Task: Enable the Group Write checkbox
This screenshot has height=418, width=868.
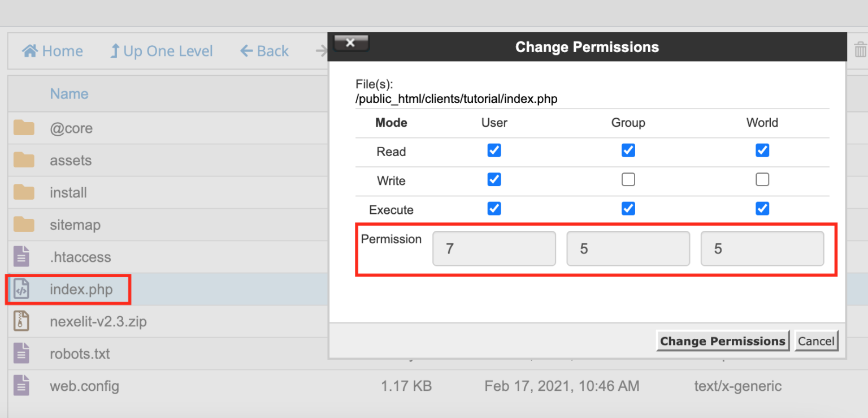Action: click(628, 179)
